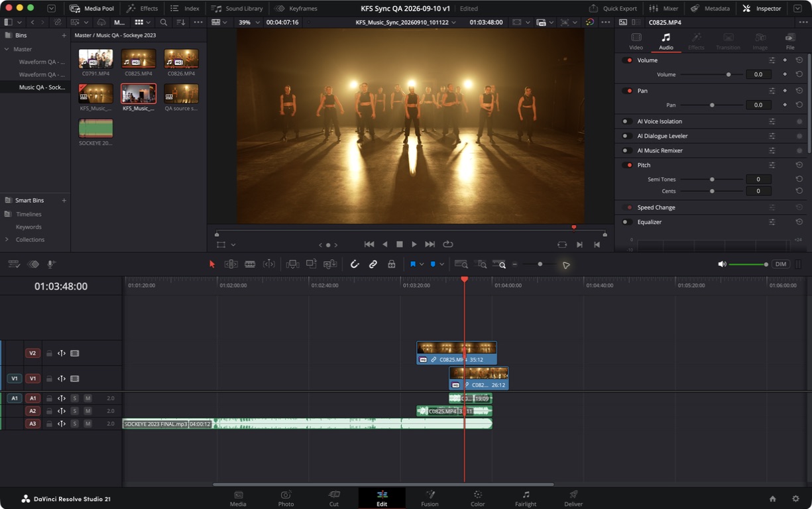812x509 pixels.
Task: Toggle the DIM audio button
Action: pyautogui.click(x=781, y=264)
